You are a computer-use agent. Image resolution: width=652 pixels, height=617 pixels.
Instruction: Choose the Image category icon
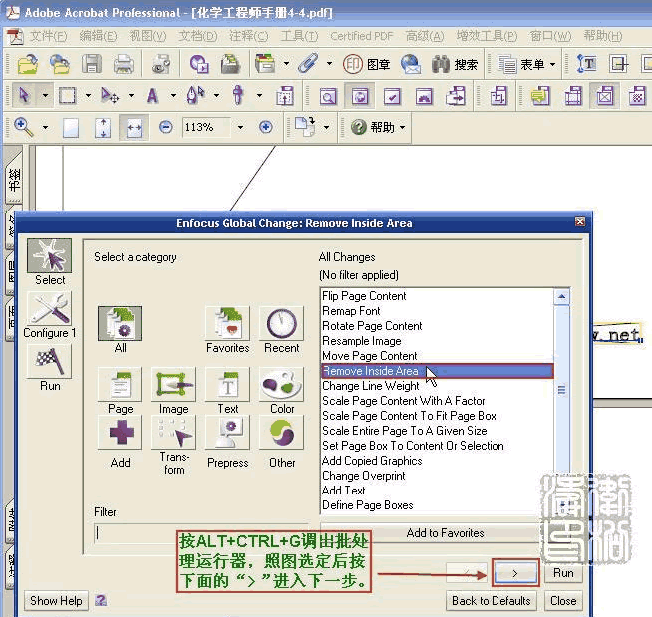coord(173,384)
